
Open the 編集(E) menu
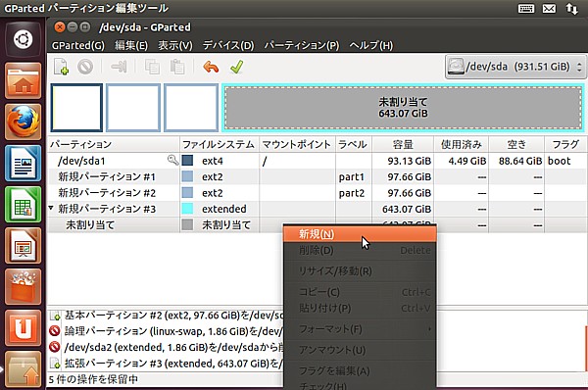tap(131, 45)
